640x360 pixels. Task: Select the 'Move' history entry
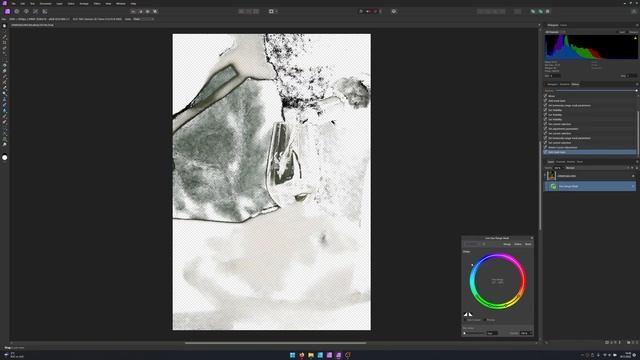(590, 96)
